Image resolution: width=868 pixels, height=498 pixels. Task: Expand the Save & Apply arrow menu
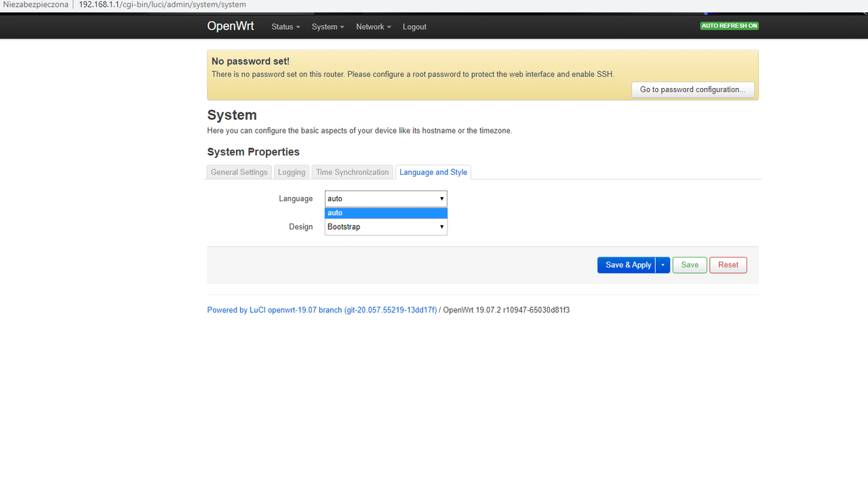point(663,265)
